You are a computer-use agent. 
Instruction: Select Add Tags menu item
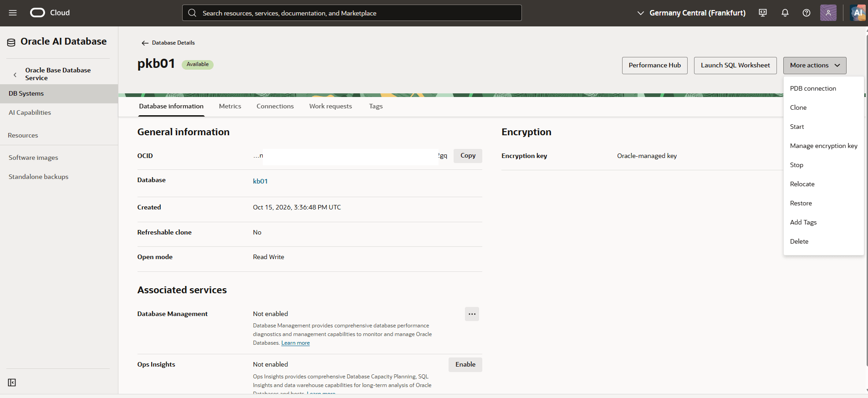pos(823,222)
